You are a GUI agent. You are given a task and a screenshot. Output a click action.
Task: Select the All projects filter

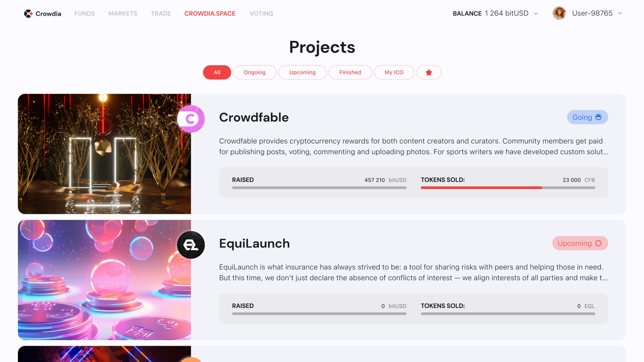217,72
